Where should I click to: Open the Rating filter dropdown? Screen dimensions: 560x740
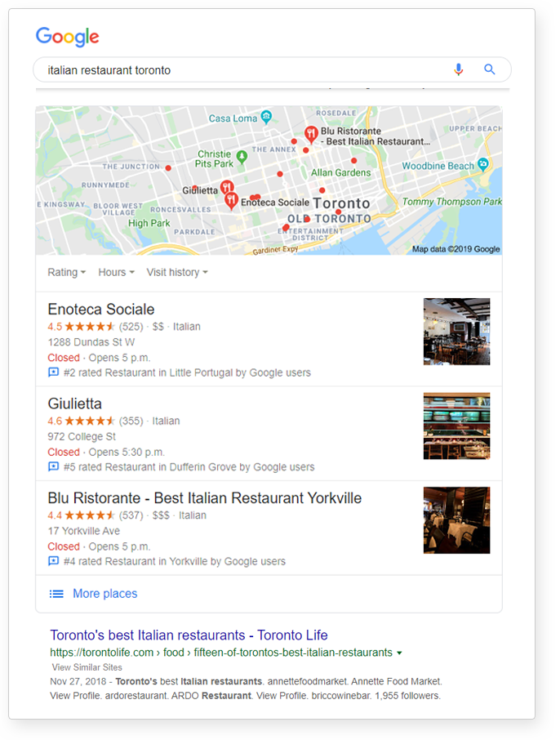coord(66,272)
